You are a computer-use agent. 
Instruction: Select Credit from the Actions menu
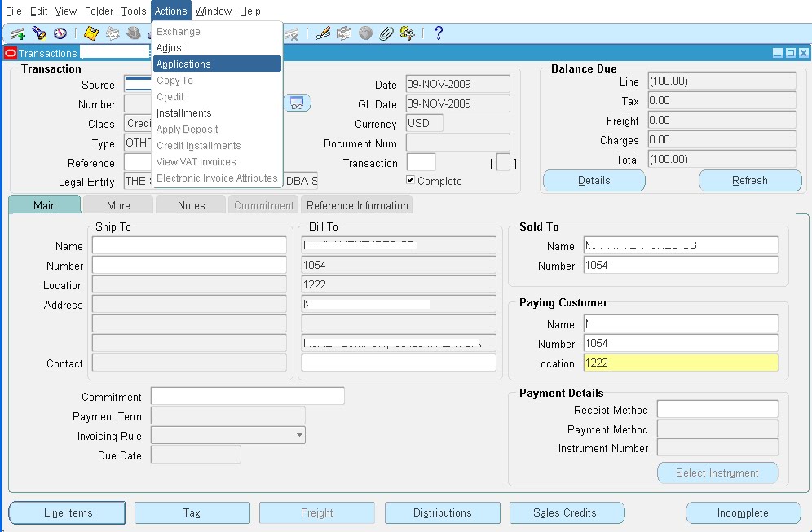tap(170, 96)
